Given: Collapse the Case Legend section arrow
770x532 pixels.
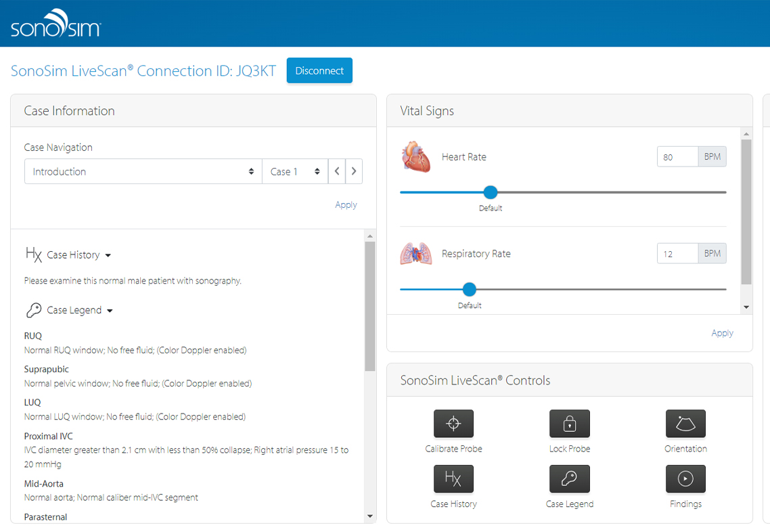Looking at the screenshot, I should point(110,311).
